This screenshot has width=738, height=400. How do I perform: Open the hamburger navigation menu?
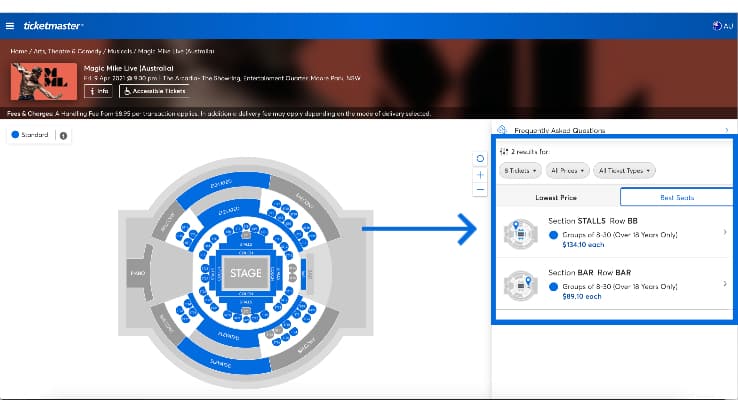click(x=10, y=25)
